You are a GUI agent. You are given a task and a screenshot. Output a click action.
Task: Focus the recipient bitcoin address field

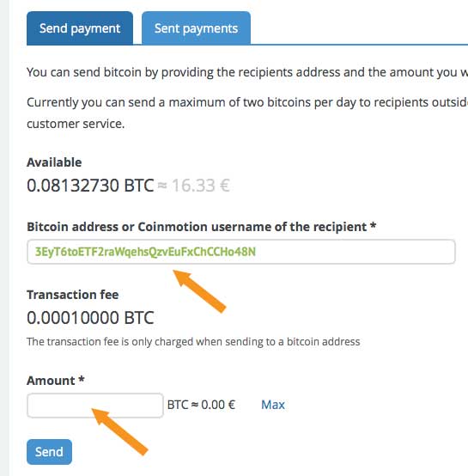241,252
